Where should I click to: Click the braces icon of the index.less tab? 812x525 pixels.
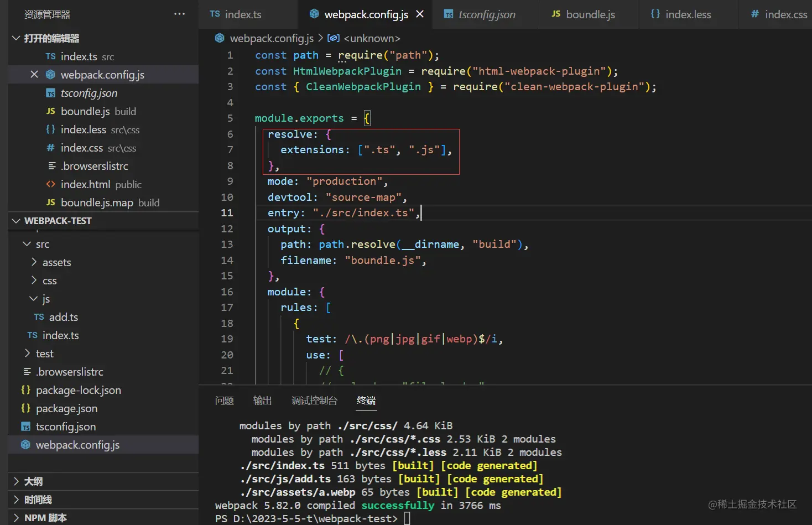pyautogui.click(x=655, y=14)
